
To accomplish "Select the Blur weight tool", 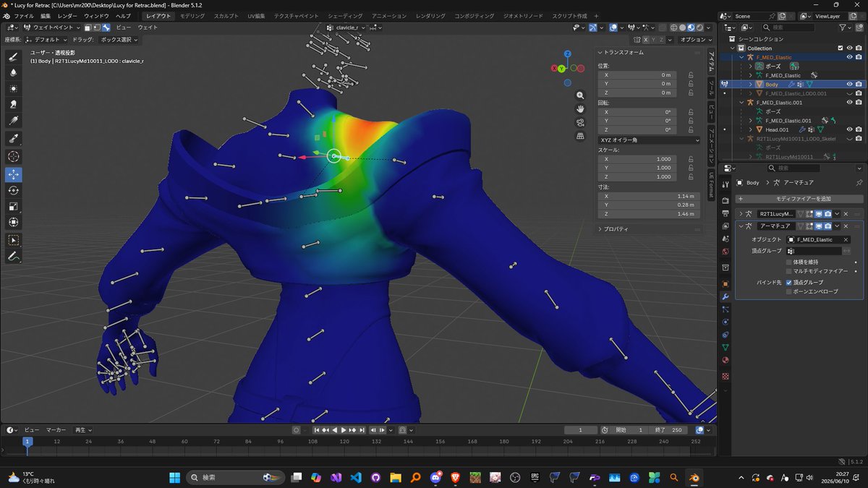I will point(14,72).
